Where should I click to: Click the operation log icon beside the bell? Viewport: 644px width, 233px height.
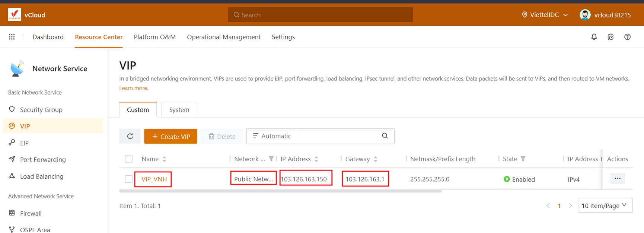pyautogui.click(x=610, y=37)
